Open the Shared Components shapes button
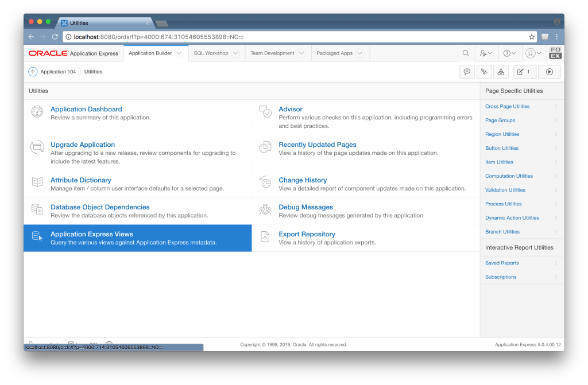Image resolution: width=588 pixels, height=385 pixels. click(501, 72)
